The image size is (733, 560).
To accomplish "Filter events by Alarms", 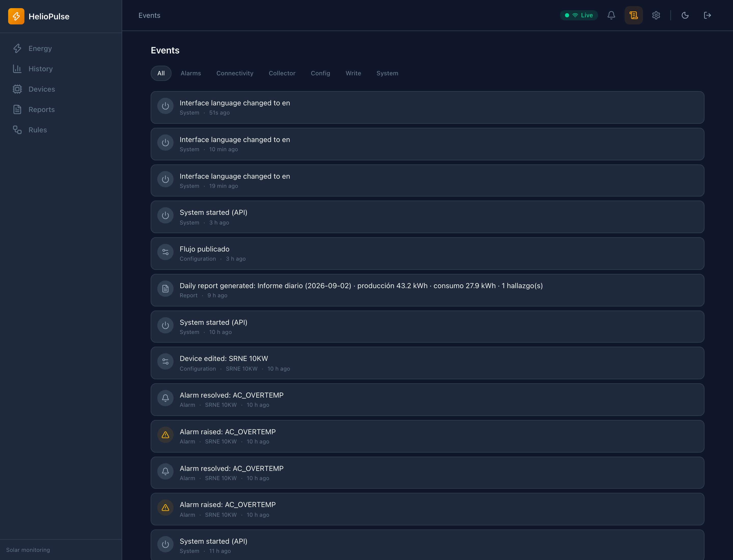I will 191,73.
